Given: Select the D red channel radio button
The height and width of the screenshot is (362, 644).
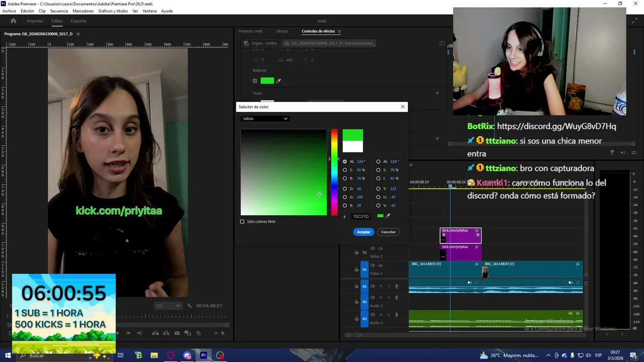Looking at the screenshot, I should pos(345,189).
